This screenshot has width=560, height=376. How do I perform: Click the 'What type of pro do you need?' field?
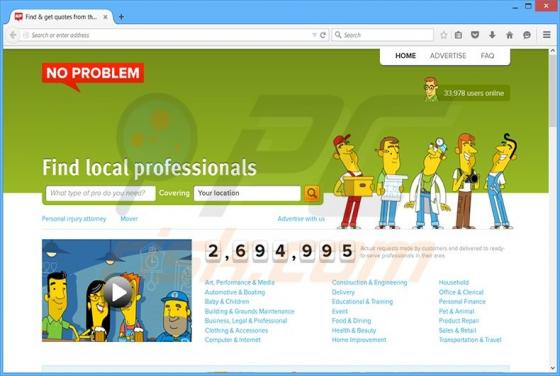click(100, 193)
